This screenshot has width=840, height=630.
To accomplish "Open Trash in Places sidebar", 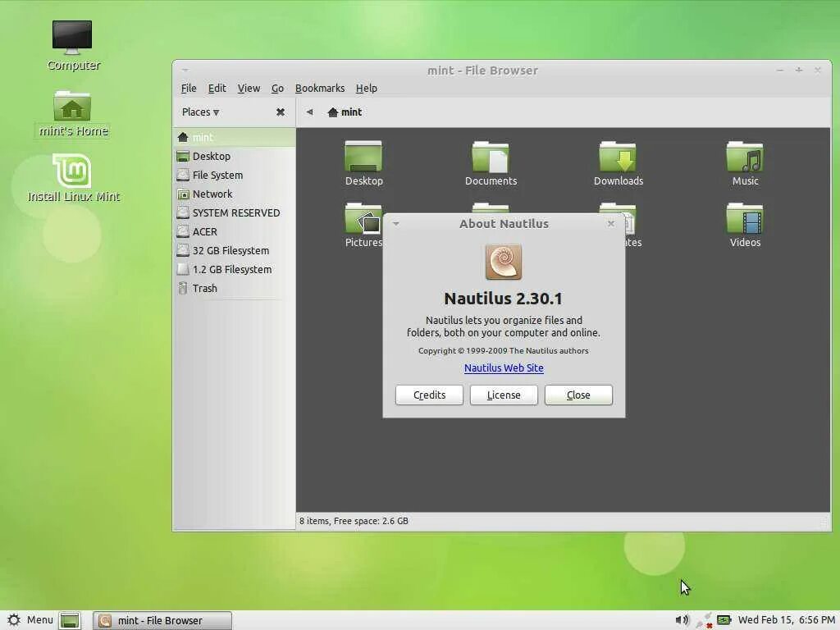I will (x=234, y=288).
